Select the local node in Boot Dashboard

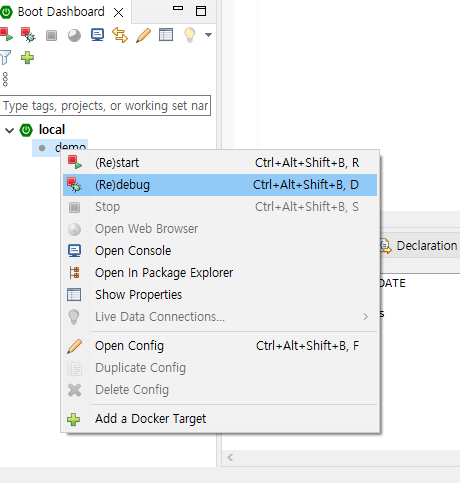pos(52,130)
